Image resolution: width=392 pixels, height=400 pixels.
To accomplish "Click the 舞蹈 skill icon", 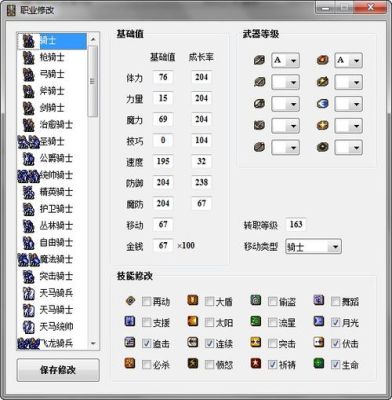I will (x=319, y=300).
